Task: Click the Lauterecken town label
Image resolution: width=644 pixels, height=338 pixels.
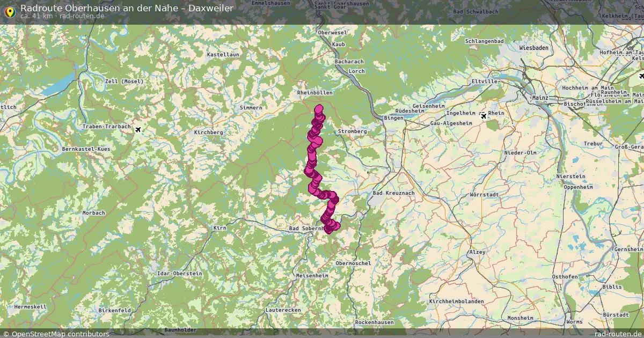Action: click(x=283, y=310)
